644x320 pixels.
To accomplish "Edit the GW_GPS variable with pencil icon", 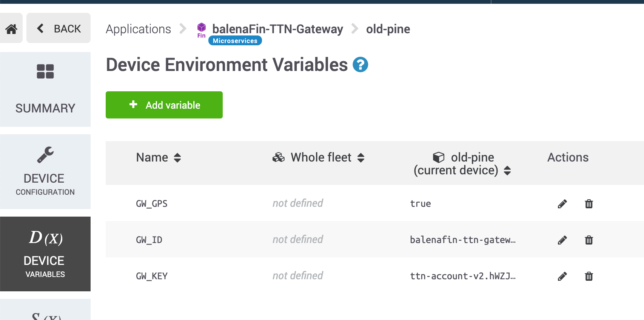I will pos(562,204).
